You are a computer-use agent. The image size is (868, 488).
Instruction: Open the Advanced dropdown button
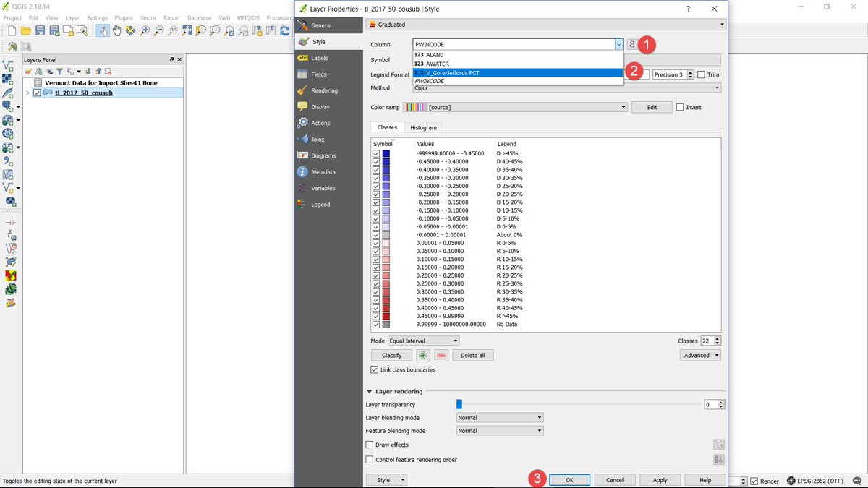tap(701, 355)
